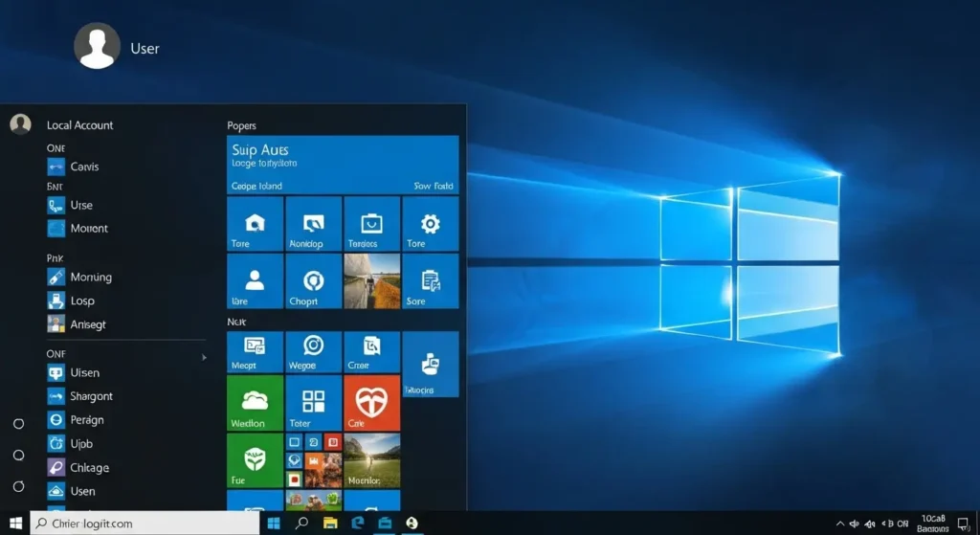
Task: Open the tall tile beside Crear
Action: coord(431,365)
